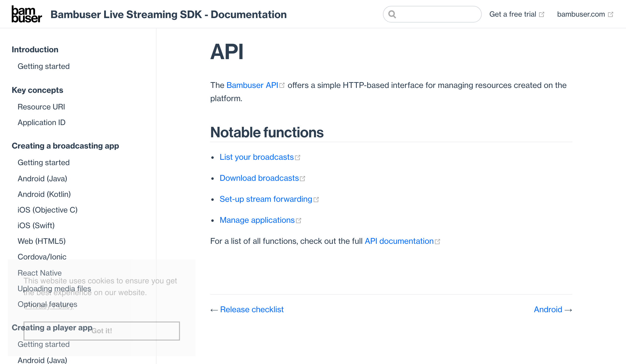Focus the search input field
626x364 pixels.
432,14
